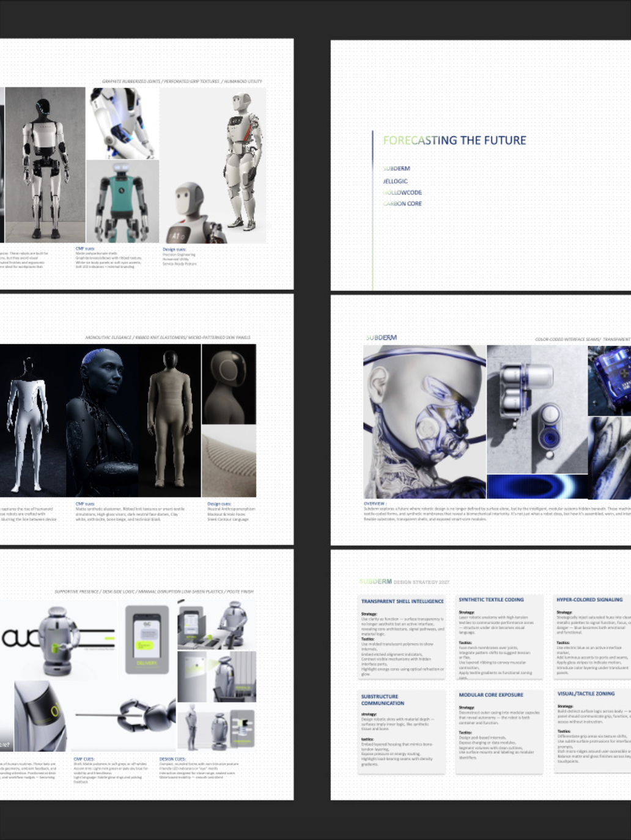
Task: Click 'Design cues:' on the graphite joints page
Action: 174,249
